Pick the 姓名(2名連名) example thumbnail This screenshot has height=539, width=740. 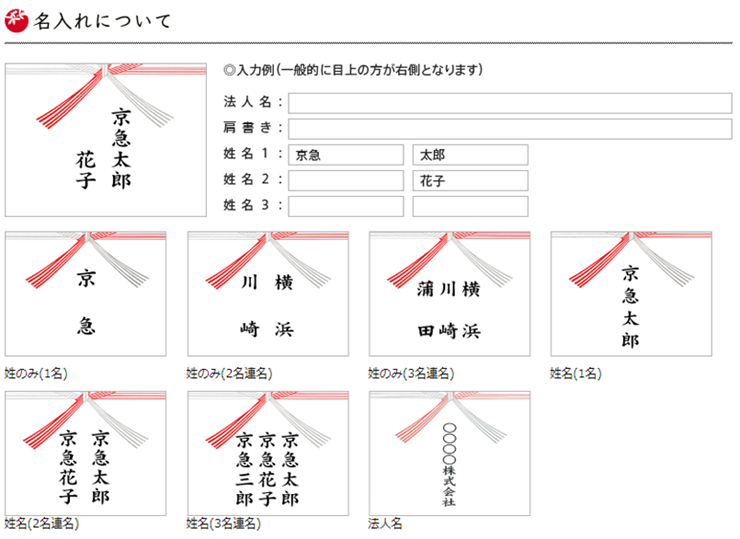tap(86, 453)
